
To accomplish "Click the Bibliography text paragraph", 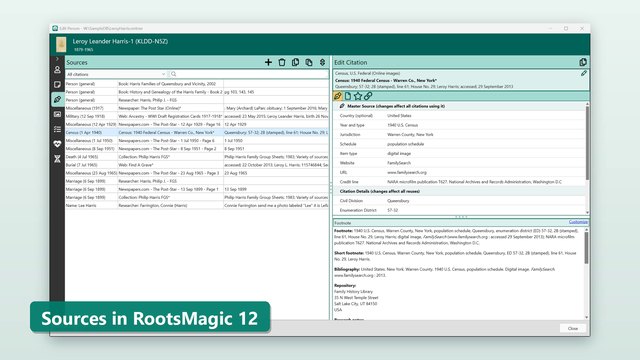I will coord(444,272).
